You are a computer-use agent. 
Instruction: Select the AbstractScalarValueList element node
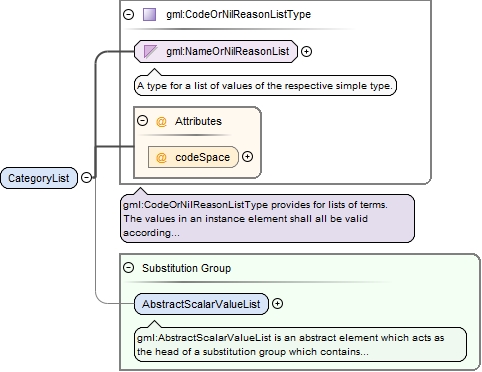[x=201, y=304]
